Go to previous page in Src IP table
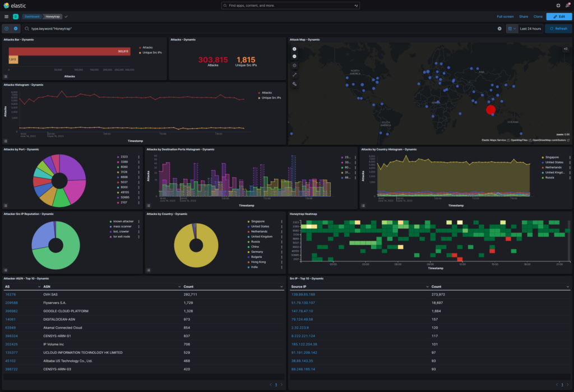Image resolution: width=574 pixels, height=392 pixels. [x=557, y=385]
